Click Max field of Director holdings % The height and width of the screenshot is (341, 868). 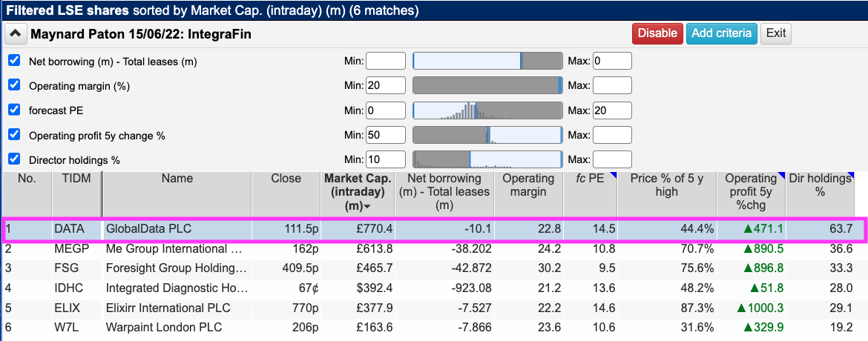click(x=612, y=159)
